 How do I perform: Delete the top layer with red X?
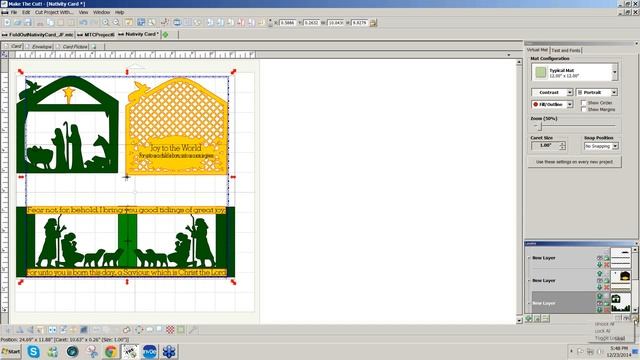[x=607, y=265]
